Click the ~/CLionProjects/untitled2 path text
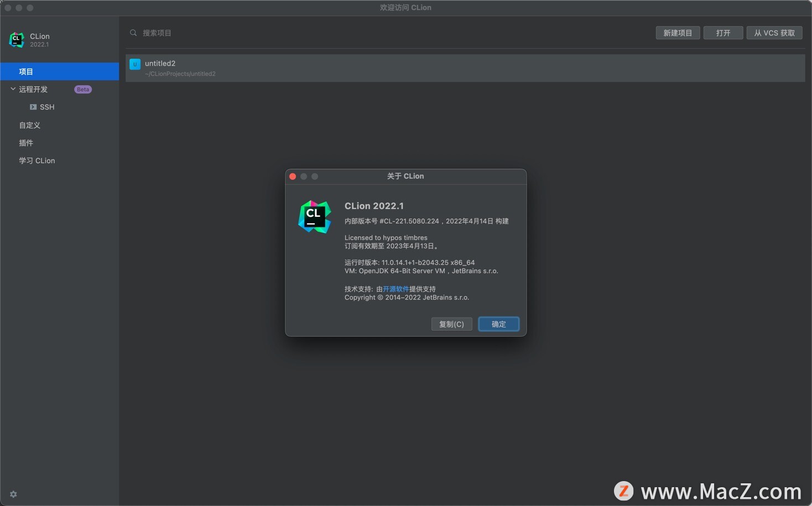This screenshot has width=812, height=506. [180, 74]
